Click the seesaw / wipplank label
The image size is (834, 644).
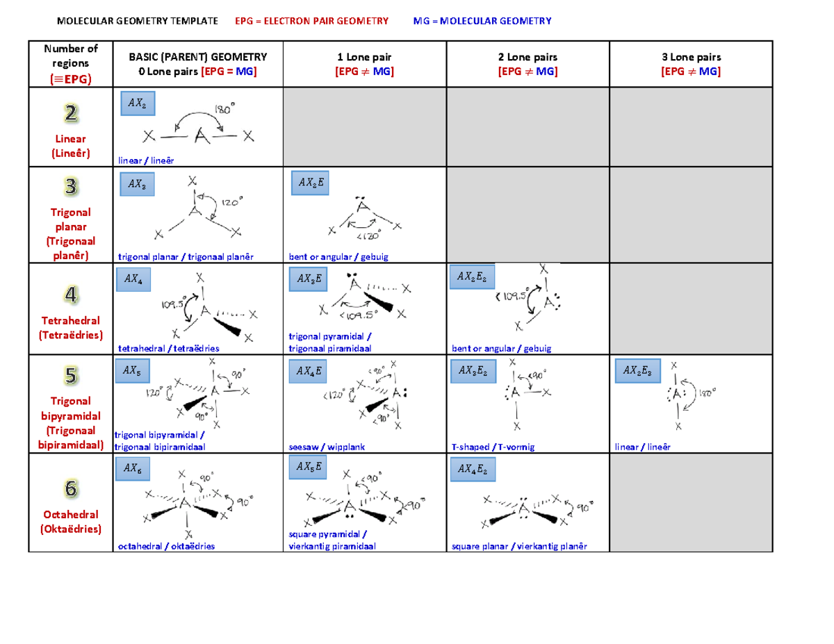tap(327, 447)
